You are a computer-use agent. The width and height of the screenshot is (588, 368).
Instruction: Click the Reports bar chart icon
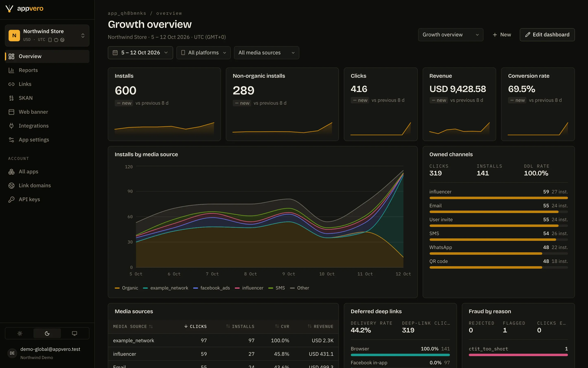click(11, 70)
